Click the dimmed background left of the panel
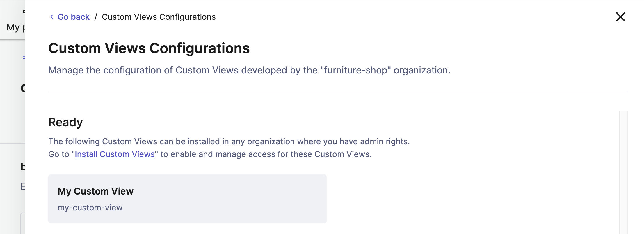Screen dimensions: 644x234 click(12, 116)
